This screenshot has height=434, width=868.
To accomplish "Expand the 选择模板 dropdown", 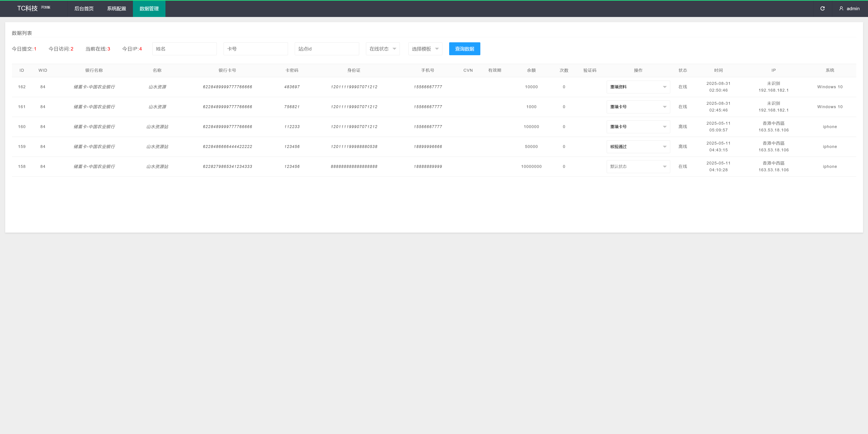I will [x=425, y=49].
